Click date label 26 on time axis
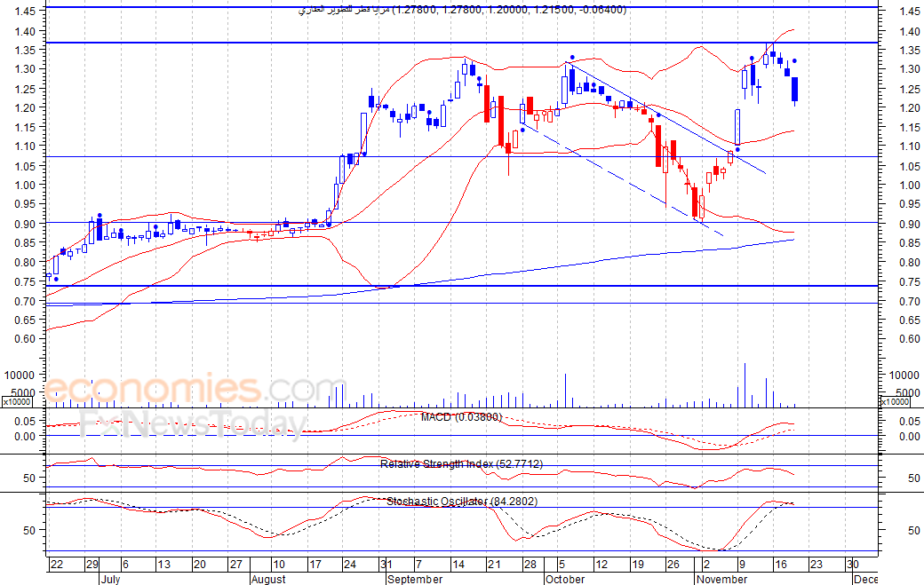The width and height of the screenshot is (924, 585). pos(673,565)
